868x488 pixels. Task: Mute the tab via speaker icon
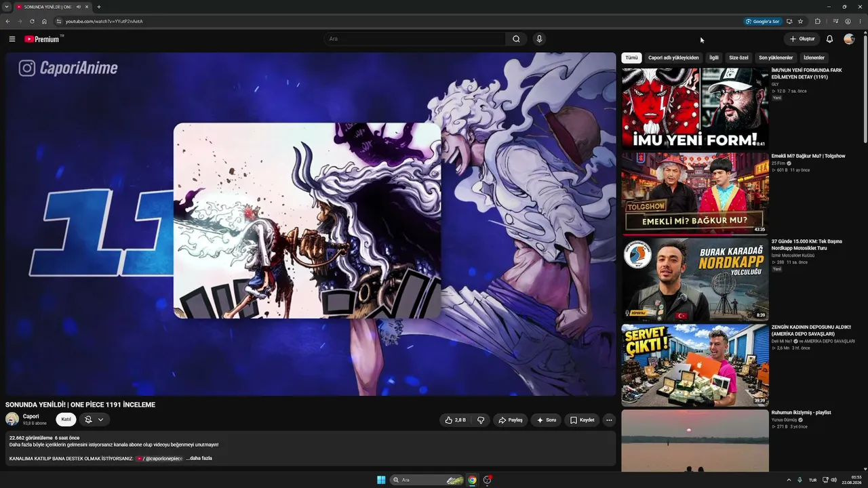pyautogui.click(x=79, y=7)
